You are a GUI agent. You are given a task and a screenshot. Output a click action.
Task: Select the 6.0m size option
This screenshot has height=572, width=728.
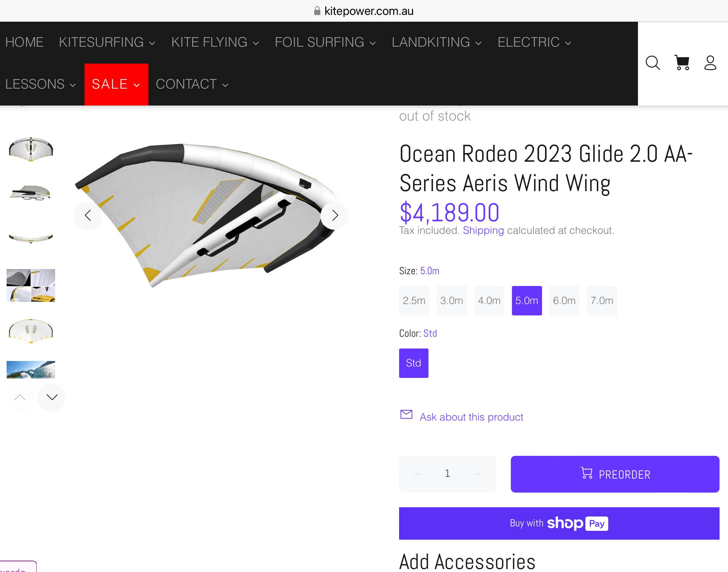(x=564, y=301)
